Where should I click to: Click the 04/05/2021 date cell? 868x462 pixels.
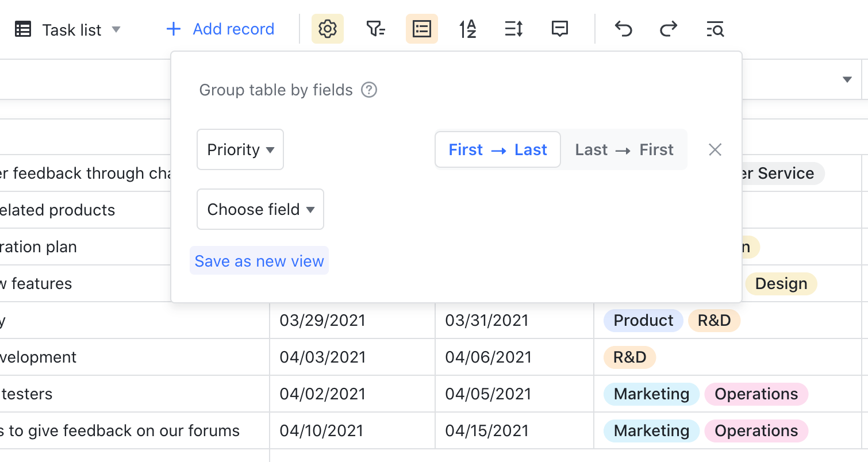pos(514,394)
